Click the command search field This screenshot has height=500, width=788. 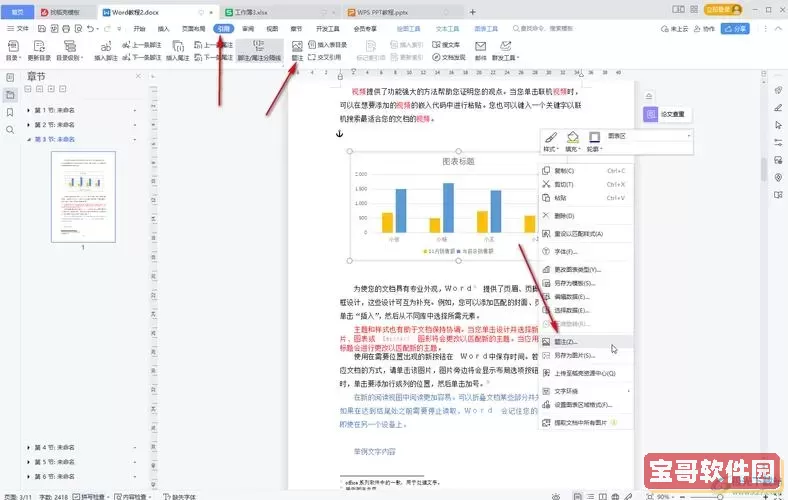543,29
